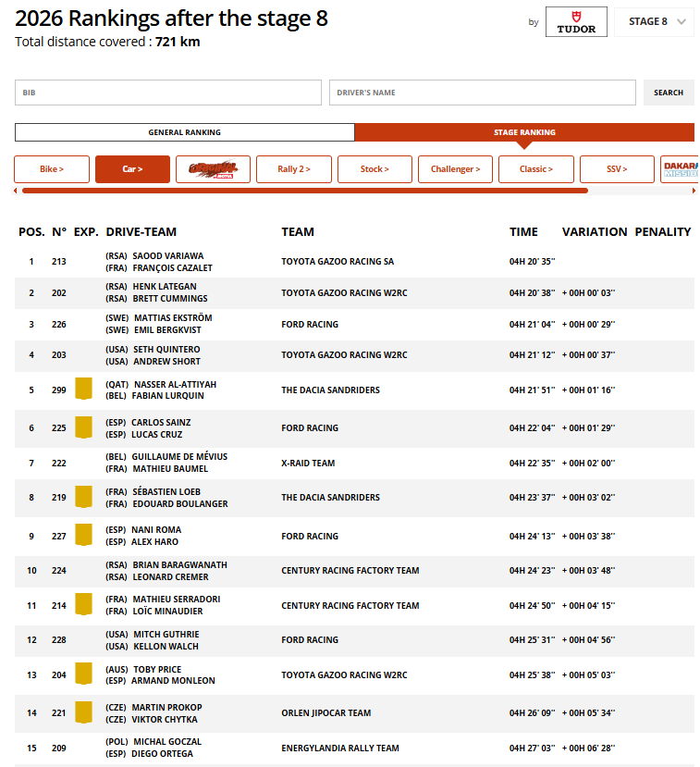This screenshot has width=700, height=767.
Task: Click X-Raid Team in row 7
Action: click(308, 464)
